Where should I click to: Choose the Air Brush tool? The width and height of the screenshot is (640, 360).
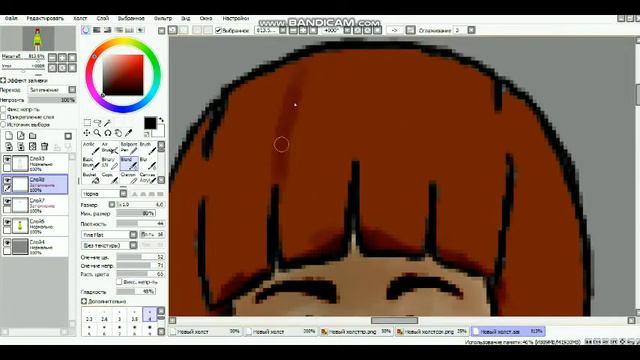tap(109, 148)
